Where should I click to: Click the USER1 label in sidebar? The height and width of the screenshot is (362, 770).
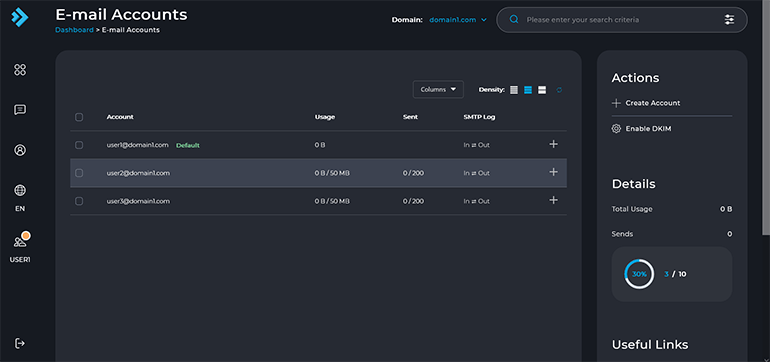pos(20,259)
